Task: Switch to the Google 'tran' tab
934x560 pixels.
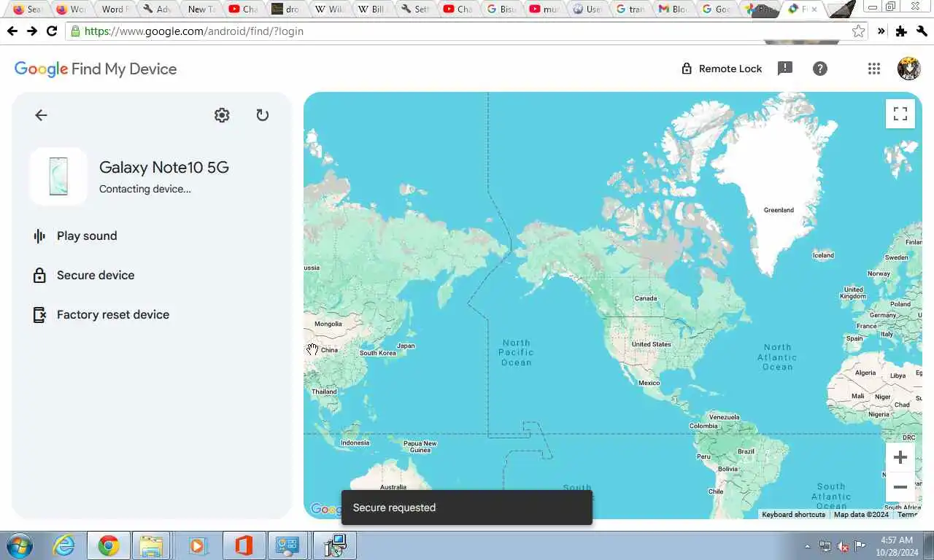Action: pos(629,9)
